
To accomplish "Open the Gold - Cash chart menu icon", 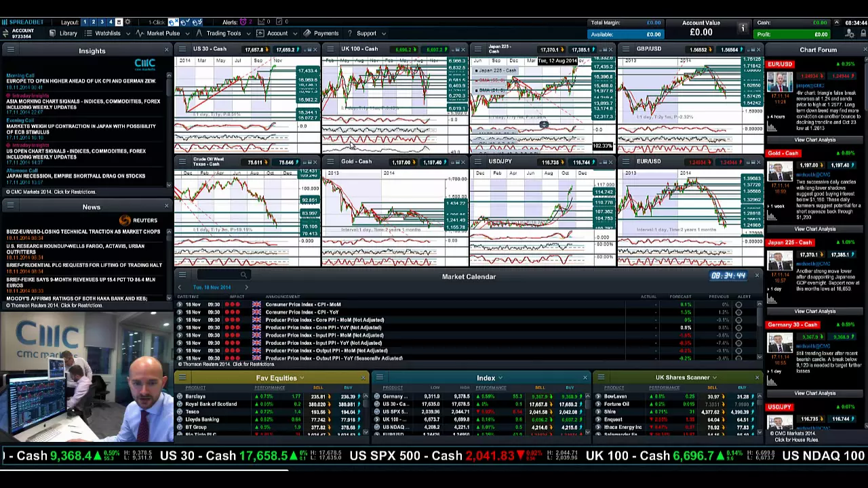I will 330,161.
